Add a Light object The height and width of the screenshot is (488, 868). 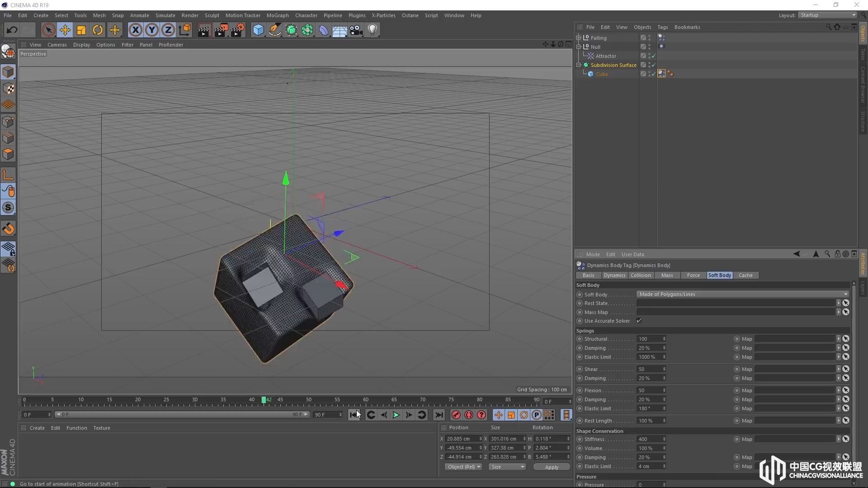pos(373,30)
